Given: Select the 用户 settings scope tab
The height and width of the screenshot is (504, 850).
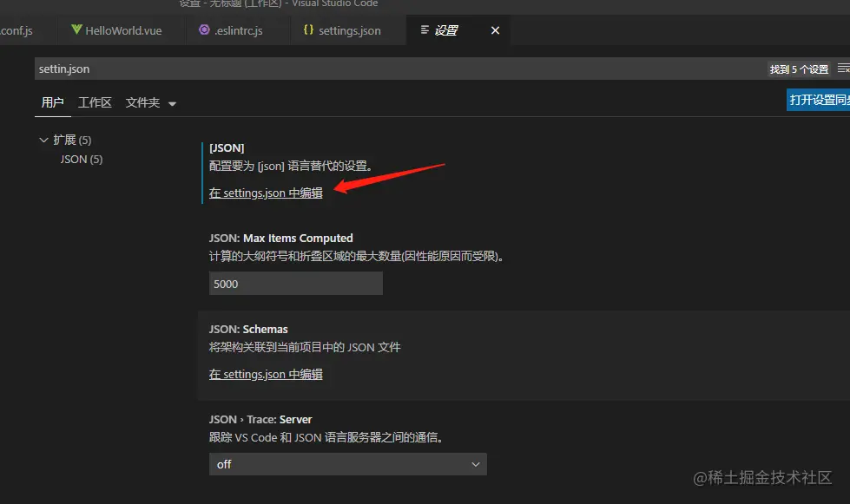Looking at the screenshot, I should pos(53,102).
